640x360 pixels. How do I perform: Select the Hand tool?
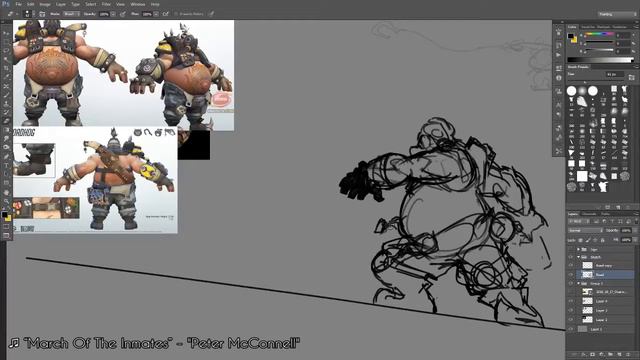(x=6, y=192)
